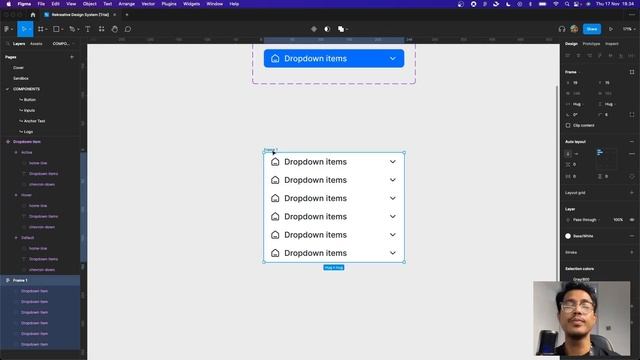This screenshot has width=640, height=360.
Task: Click the Base/White fill color swatch
Action: pos(568,236)
